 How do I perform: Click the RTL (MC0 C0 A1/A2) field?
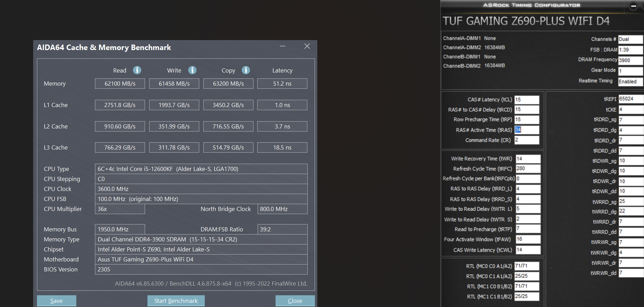coord(527,266)
